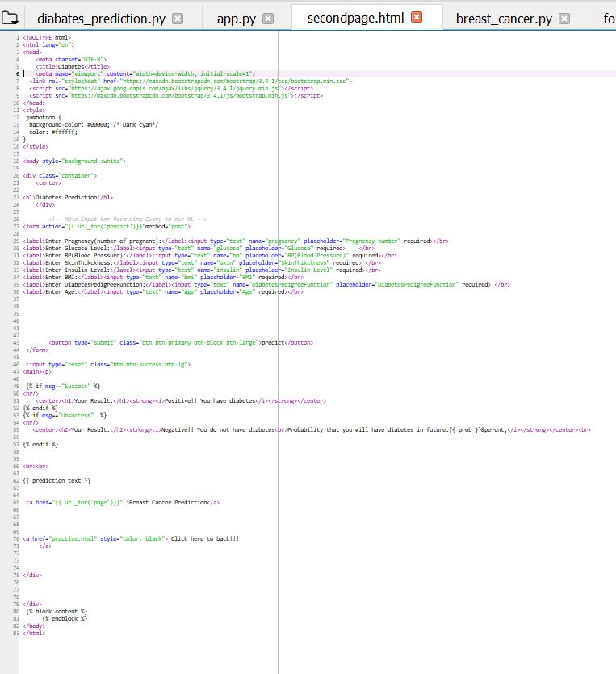Click the button type="submit" predict line
This screenshot has width=616, height=674.
[x=181, y=342]
